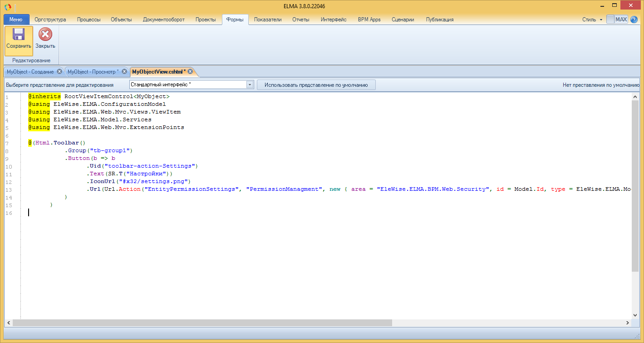This screenshot has width=644, height=343.
Task: Click the red Закрыть icon in ribbon
Action: click(45, 35)
